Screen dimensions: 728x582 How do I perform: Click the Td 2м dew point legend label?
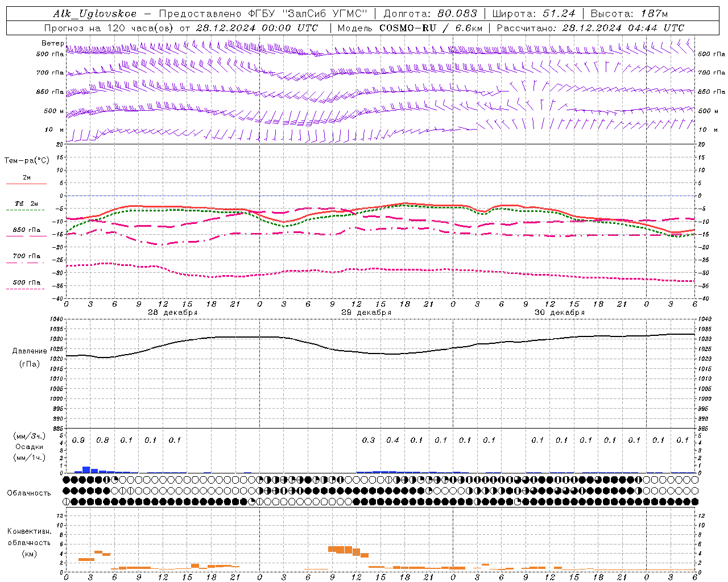(x=27, y=203)
